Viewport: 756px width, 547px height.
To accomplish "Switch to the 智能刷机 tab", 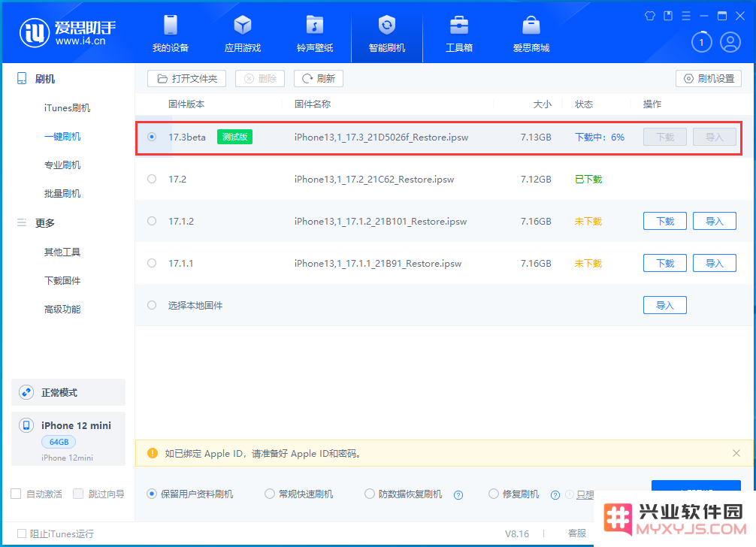I will tap(387, 34).
